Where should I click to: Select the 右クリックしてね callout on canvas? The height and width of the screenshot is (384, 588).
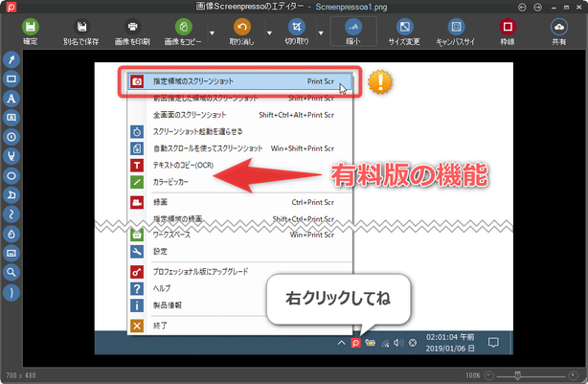(338, 299)
